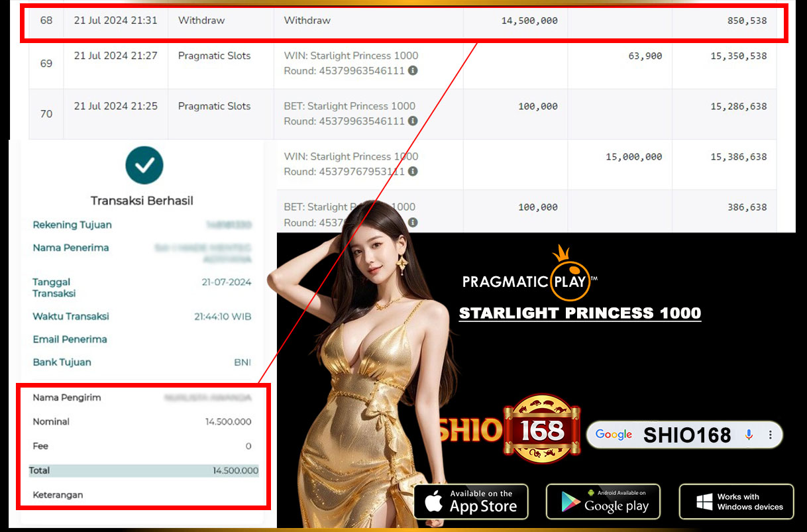Click the Fee value 0
The width and height of the screenshot is (807, 532).
(248, 447)
